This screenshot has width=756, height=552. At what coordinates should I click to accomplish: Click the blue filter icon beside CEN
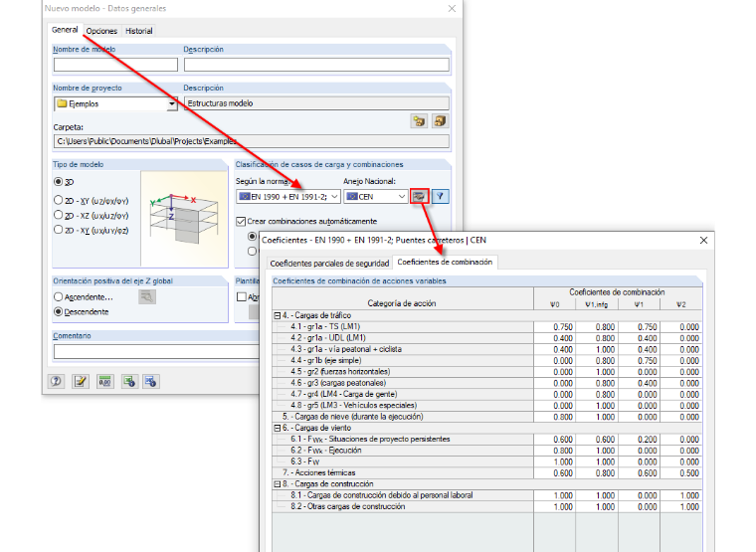click(441, 197)
